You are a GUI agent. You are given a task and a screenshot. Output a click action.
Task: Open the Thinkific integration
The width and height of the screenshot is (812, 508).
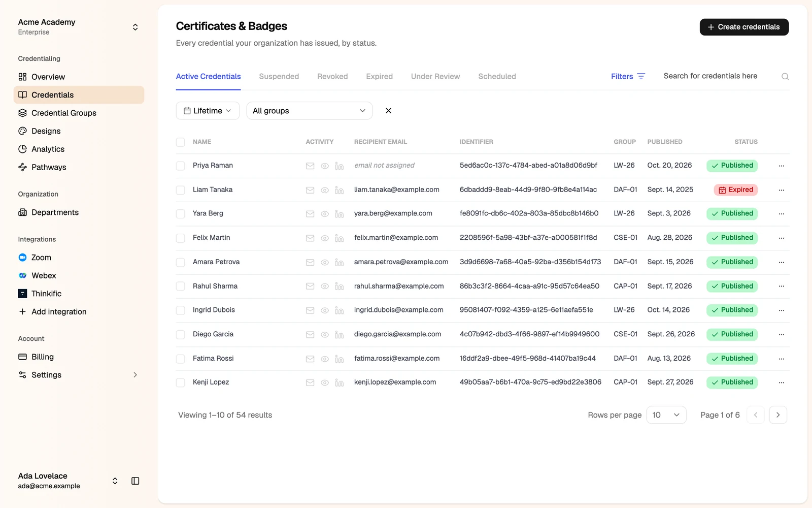point(79,294)
